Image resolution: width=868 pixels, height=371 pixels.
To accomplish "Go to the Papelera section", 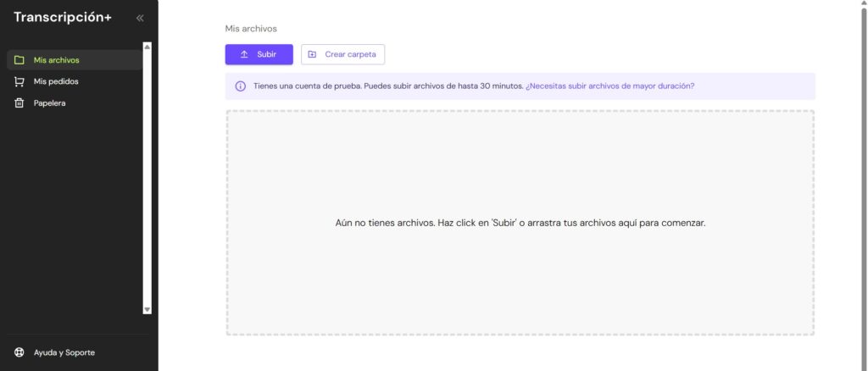I will point(49,103).
